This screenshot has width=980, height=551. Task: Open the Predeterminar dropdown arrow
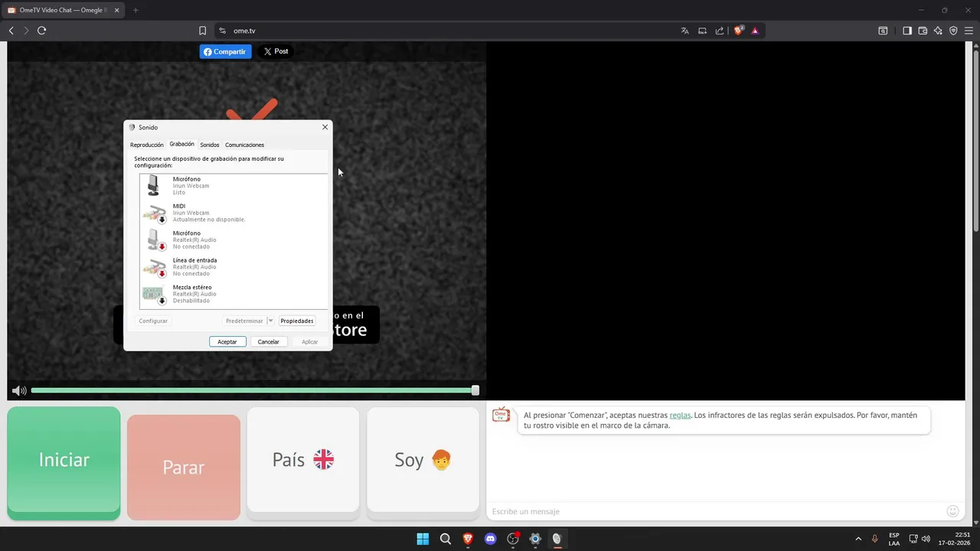pos(270,321)
